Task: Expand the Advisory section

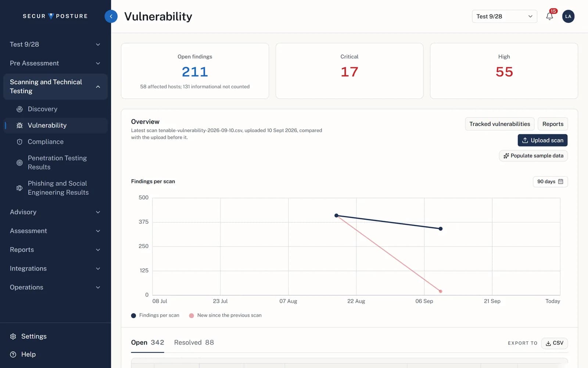Action: click(55, 212)
